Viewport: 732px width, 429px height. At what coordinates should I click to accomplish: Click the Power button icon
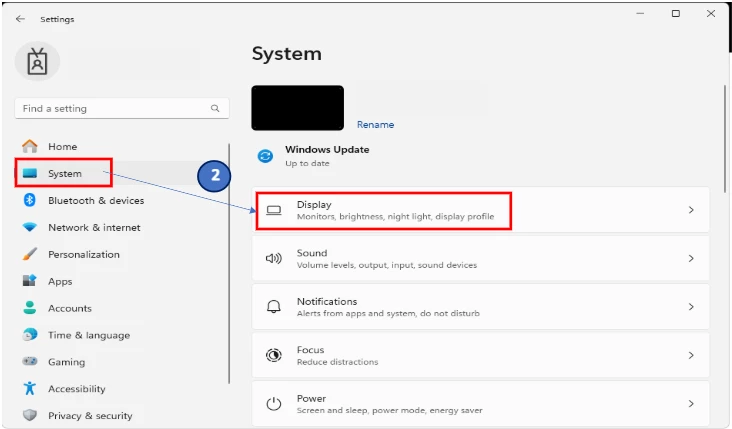pyautogui.click(x=274, y=404)
